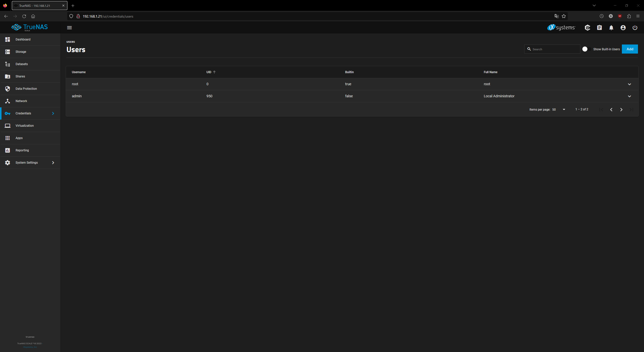Click the Add button to create a user
Image resolution: width=644 pixels, height=352 pixels.
(630, 49)
